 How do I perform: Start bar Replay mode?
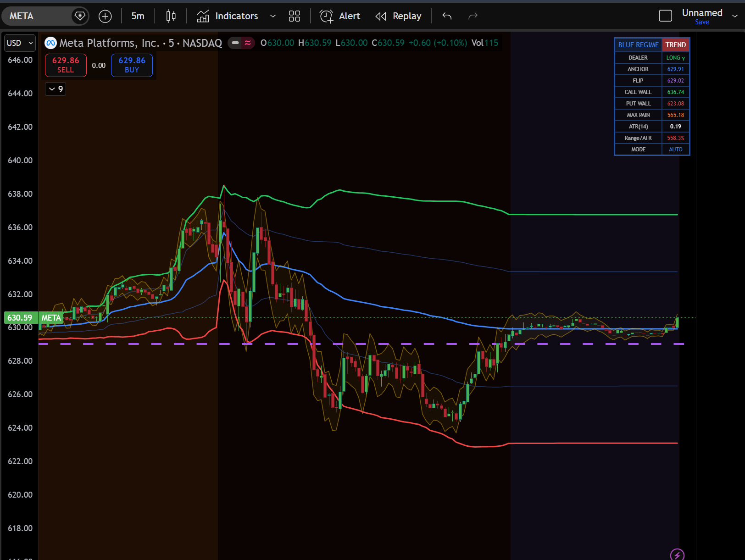(398, 16)
